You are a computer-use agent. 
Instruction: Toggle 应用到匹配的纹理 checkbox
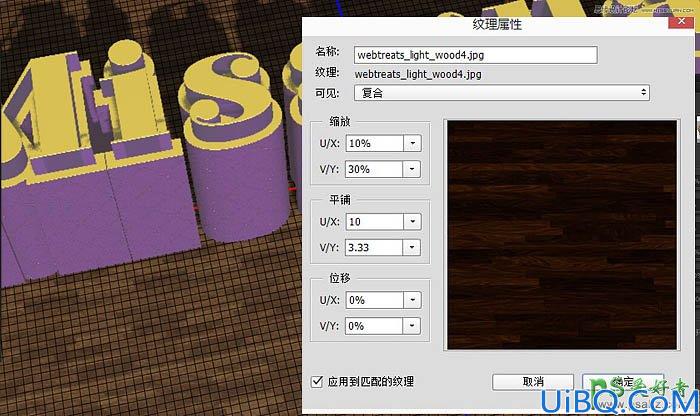[x=317, y=382]
